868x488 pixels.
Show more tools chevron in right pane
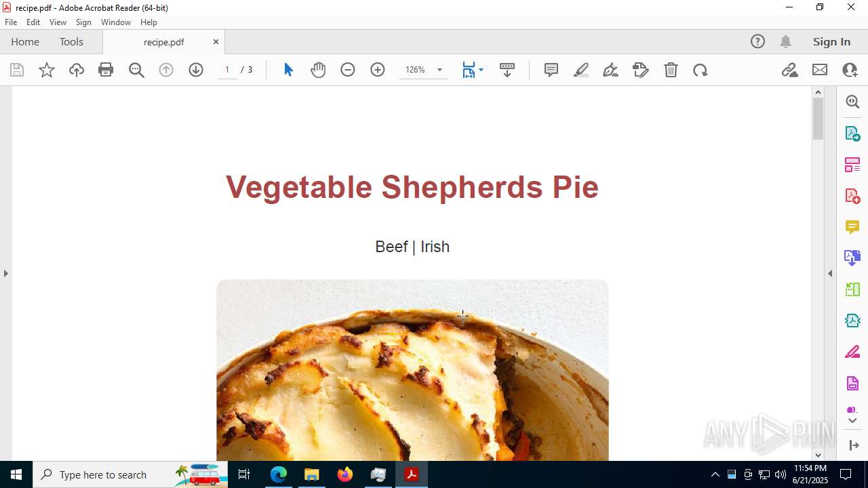coord(852,420)
